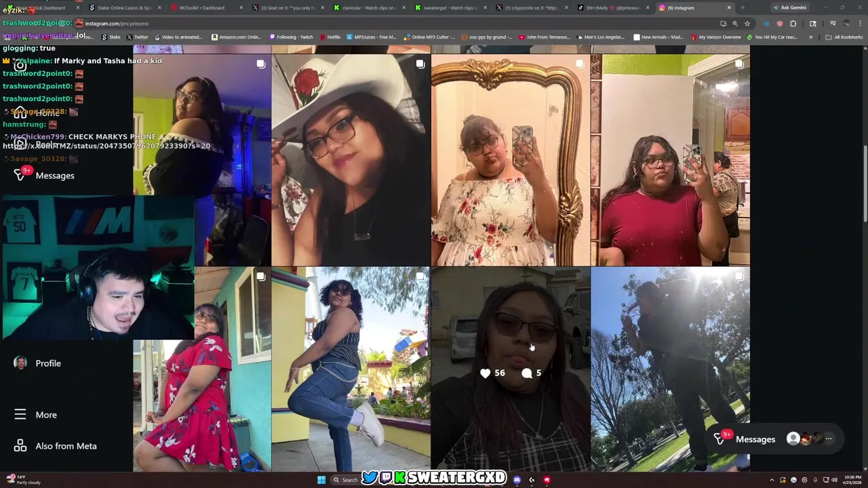The height and width of the screenshot is (488, 868).
Task: Expand hidden bookmarks overflow chevron
Action: [x=811, y=37]
